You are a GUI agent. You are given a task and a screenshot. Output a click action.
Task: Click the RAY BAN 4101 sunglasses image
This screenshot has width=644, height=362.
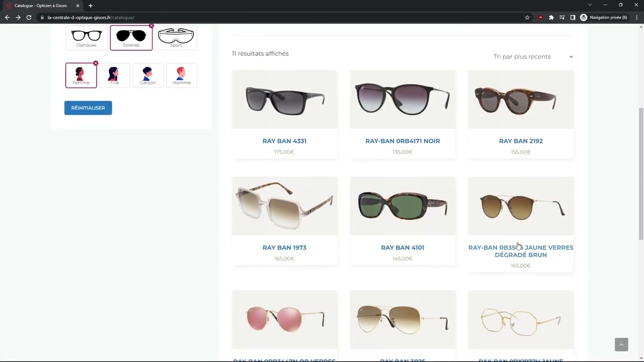[x=403, y=206]
